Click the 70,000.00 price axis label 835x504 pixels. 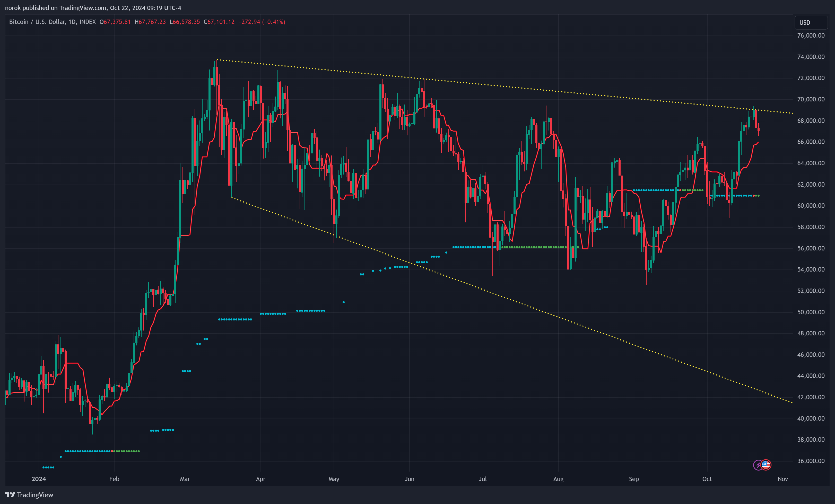[x=811, y=99]
